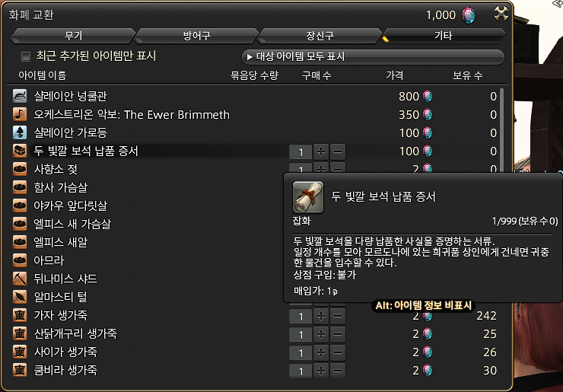Select the 장신구 tab
Viewport: 563px width, 392px height.
coord(320,36)
